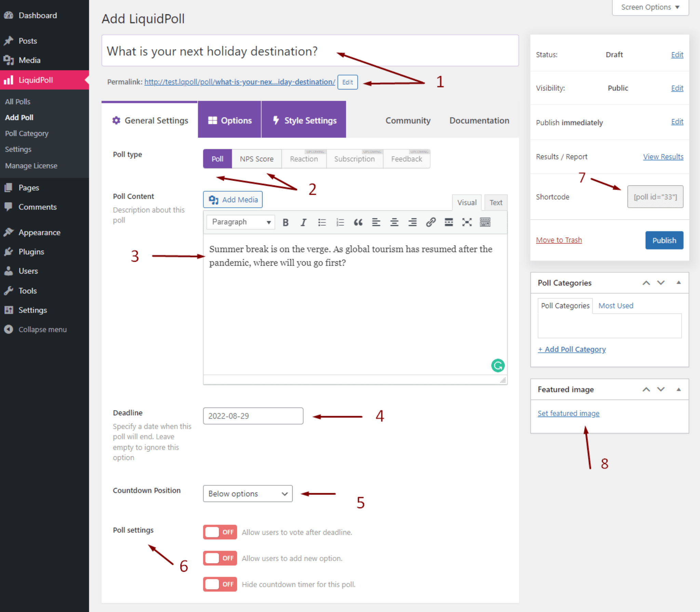The height and width of the screenshot is (612, 700).
Task: Open Posts menu in sidebar
Action: tap(44, 41)
